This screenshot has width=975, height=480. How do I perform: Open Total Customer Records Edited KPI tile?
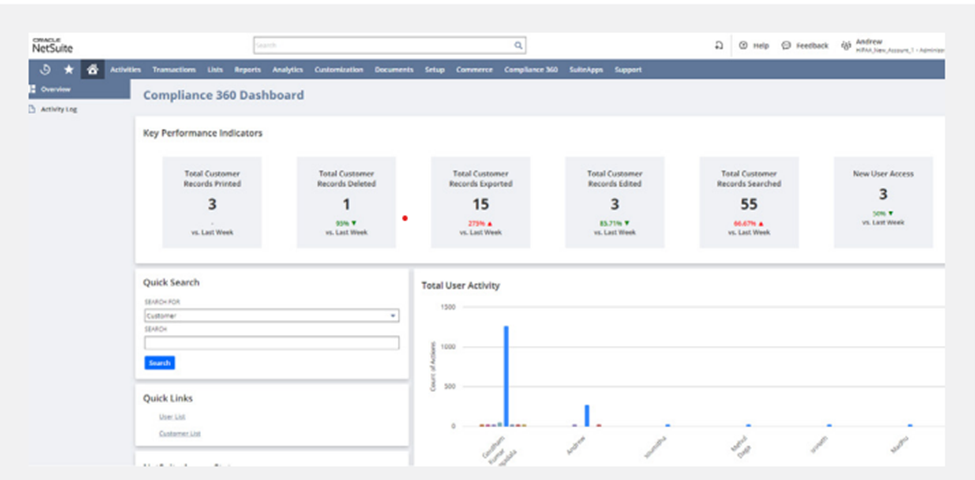tap(615, 202)
